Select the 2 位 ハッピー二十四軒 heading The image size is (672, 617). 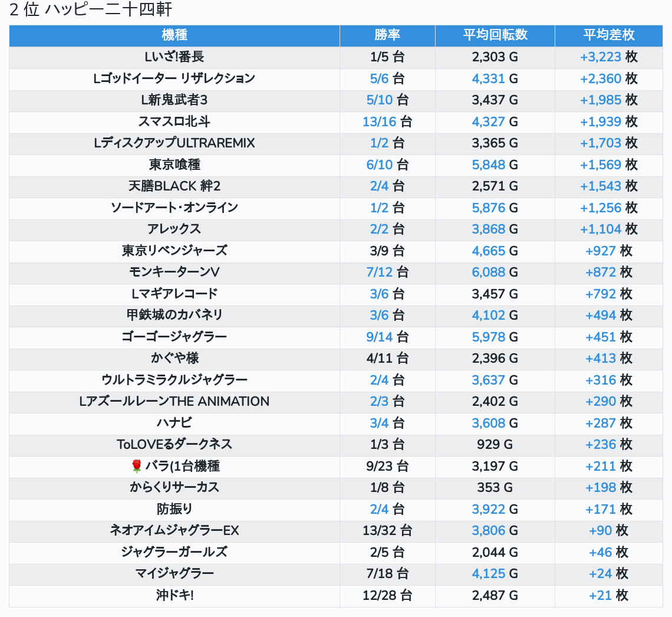[x=91, y=10]
